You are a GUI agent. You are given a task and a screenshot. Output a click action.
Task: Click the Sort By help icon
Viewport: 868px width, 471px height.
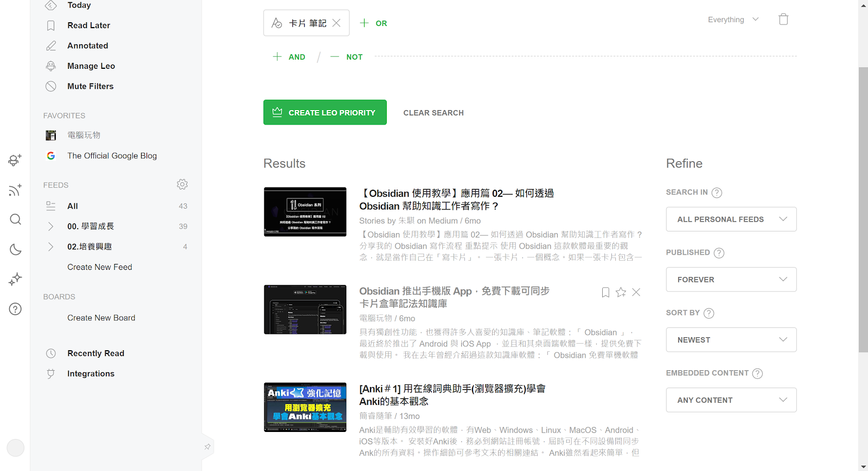point(709,313)
